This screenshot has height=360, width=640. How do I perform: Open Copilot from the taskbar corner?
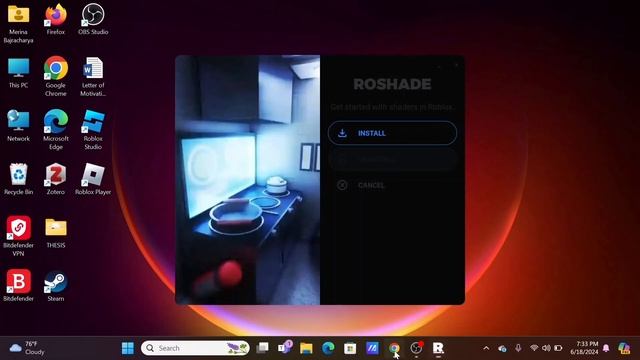[624, 348]
